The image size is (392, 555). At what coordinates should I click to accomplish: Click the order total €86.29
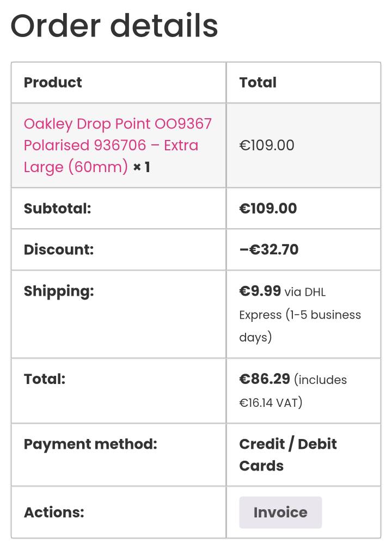pos(265,379)
